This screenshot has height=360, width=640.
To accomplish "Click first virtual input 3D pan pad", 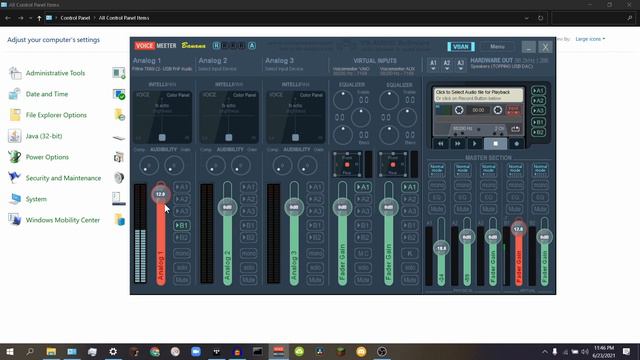I will pos(347,164).
